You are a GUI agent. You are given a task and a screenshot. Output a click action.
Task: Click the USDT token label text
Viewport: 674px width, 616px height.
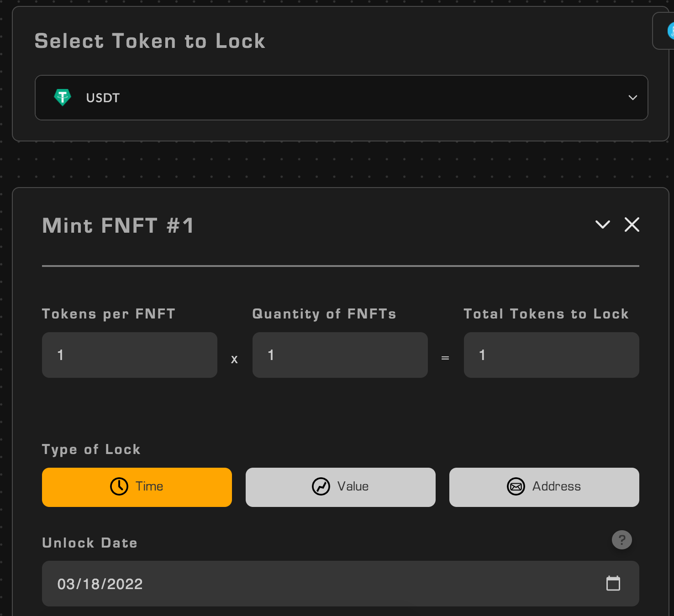103,98
